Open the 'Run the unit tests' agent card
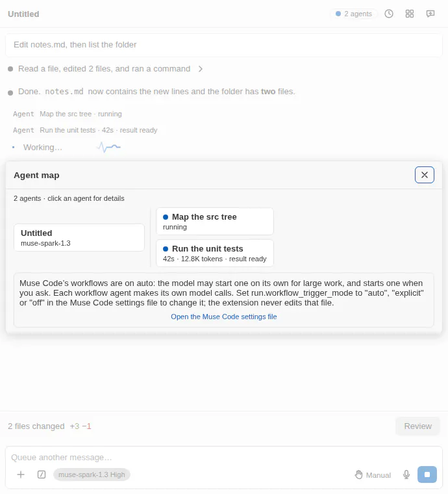This screenshot has width=448, height=494. 215,253
